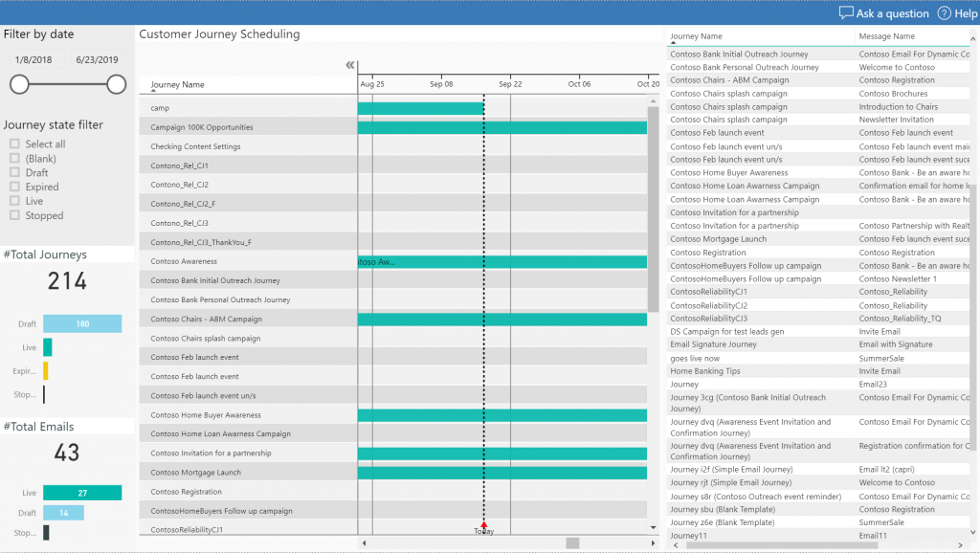Select the Stopped emails bar

[x=46, y=532]
